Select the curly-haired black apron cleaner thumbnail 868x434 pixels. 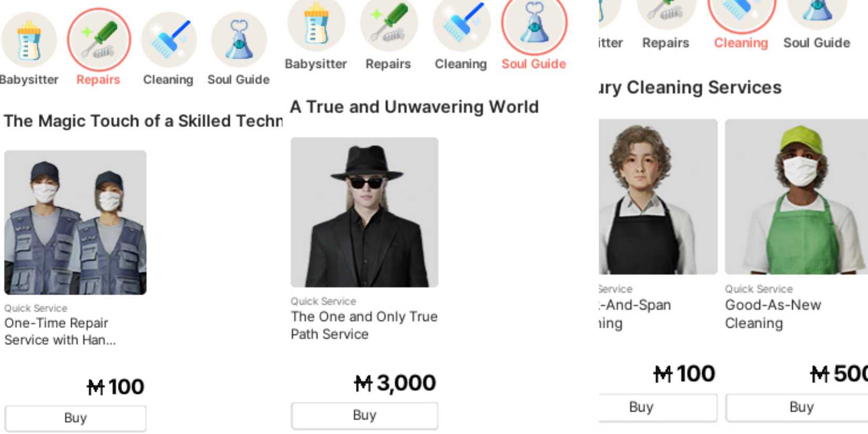[658, 196]
